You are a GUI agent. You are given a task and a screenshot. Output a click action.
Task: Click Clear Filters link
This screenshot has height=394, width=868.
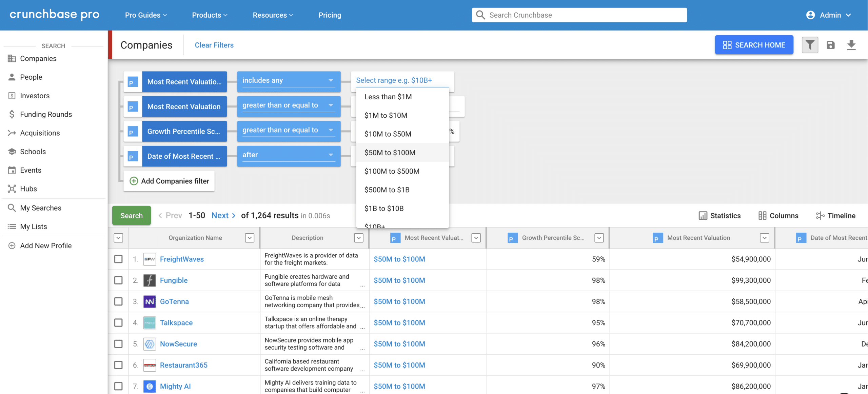214,45
